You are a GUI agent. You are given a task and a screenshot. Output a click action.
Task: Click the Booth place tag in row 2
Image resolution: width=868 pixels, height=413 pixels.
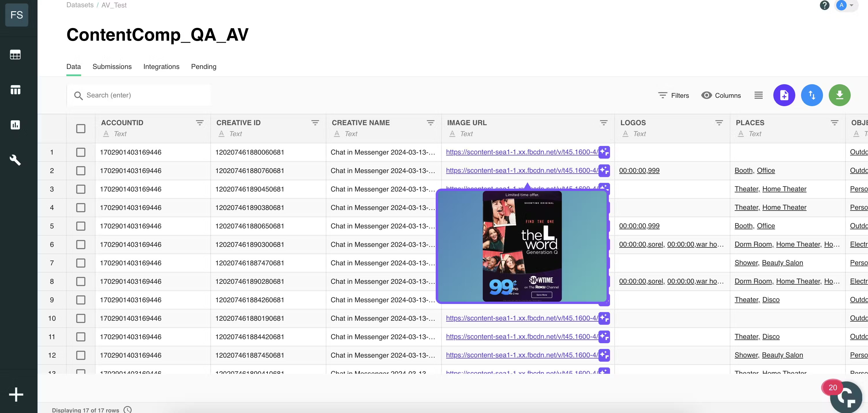click(x=744, y=170)
